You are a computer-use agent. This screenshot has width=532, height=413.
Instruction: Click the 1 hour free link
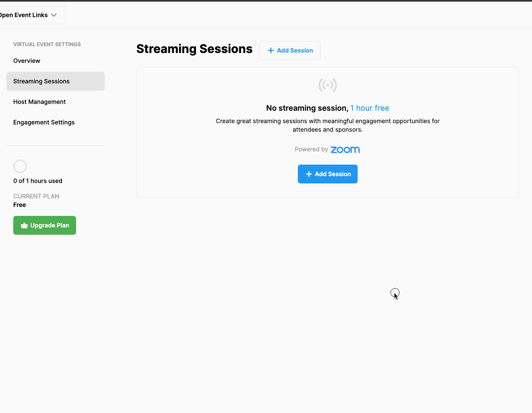coord(369,108)
